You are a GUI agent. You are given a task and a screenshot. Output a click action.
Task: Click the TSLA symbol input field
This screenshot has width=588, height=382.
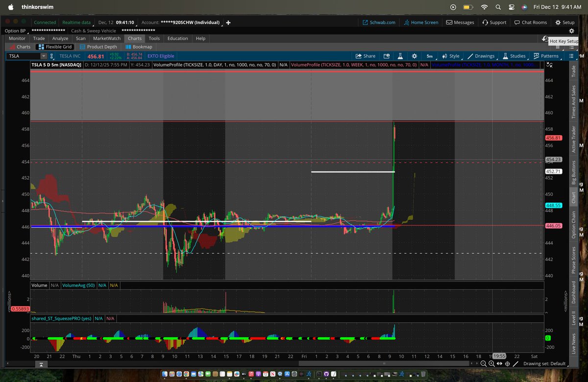(x=24, y=56)
